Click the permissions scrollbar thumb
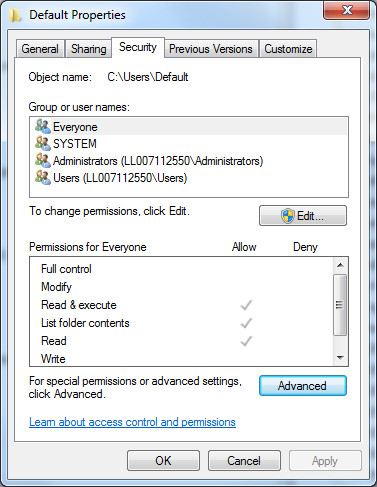 tap(340, 305)
